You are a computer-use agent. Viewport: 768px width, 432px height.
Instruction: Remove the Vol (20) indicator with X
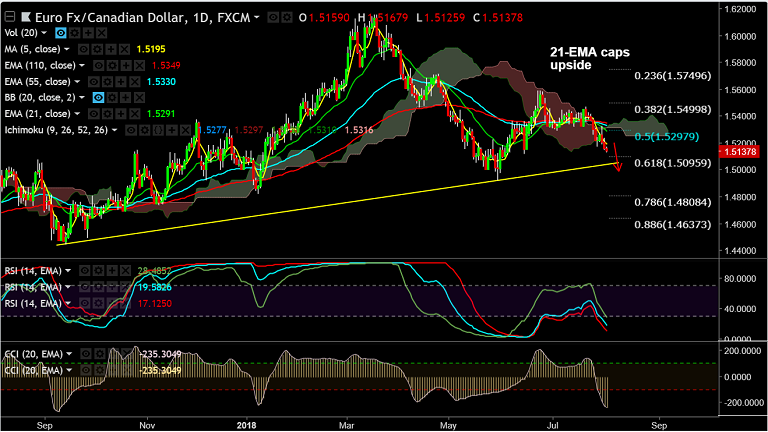click(101, 33)
